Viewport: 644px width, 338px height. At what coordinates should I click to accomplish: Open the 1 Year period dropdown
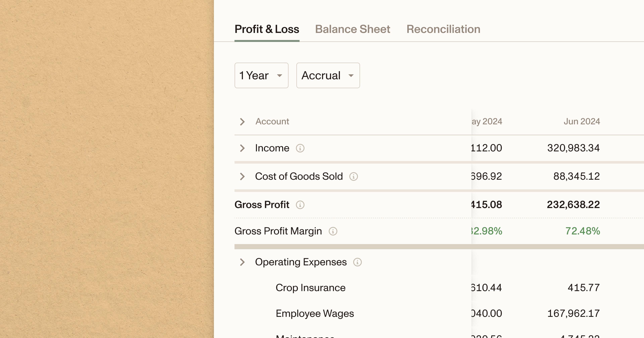pos(261,75)
